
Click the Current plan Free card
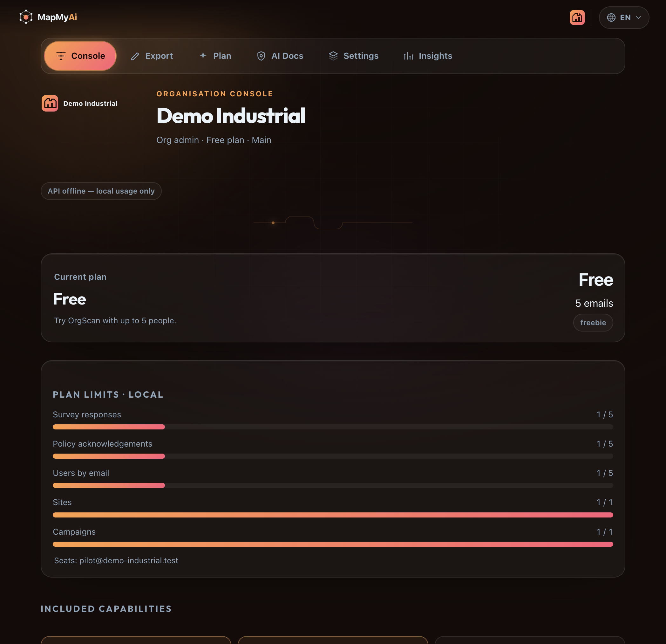click(x=333, y=298)
